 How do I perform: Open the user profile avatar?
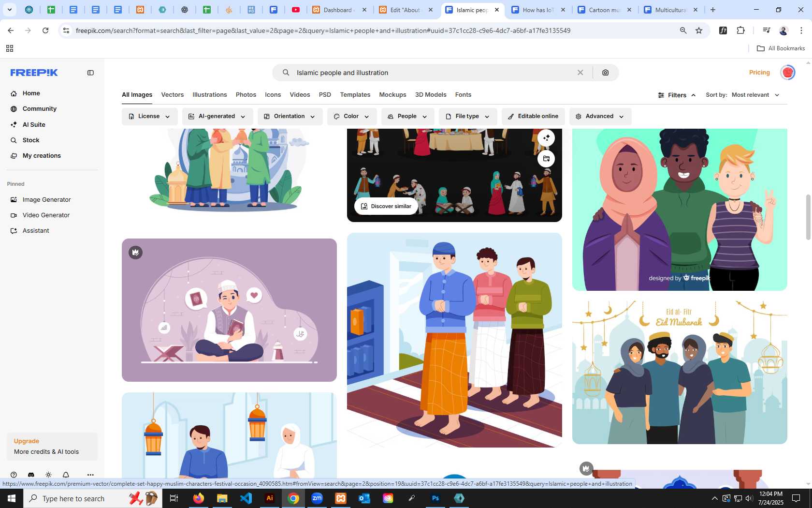788,73
